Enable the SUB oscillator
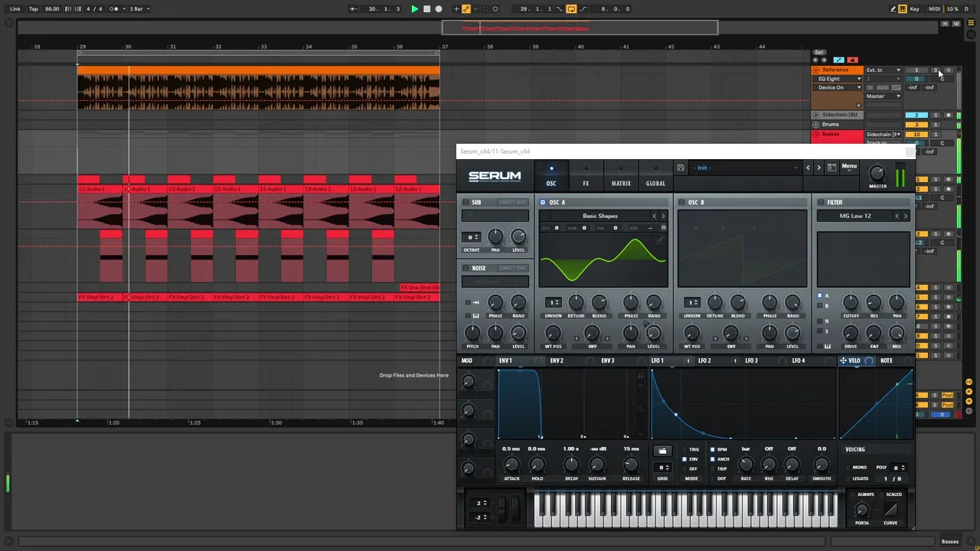Screen dimensions: 980x551 (x=465, y=202)
